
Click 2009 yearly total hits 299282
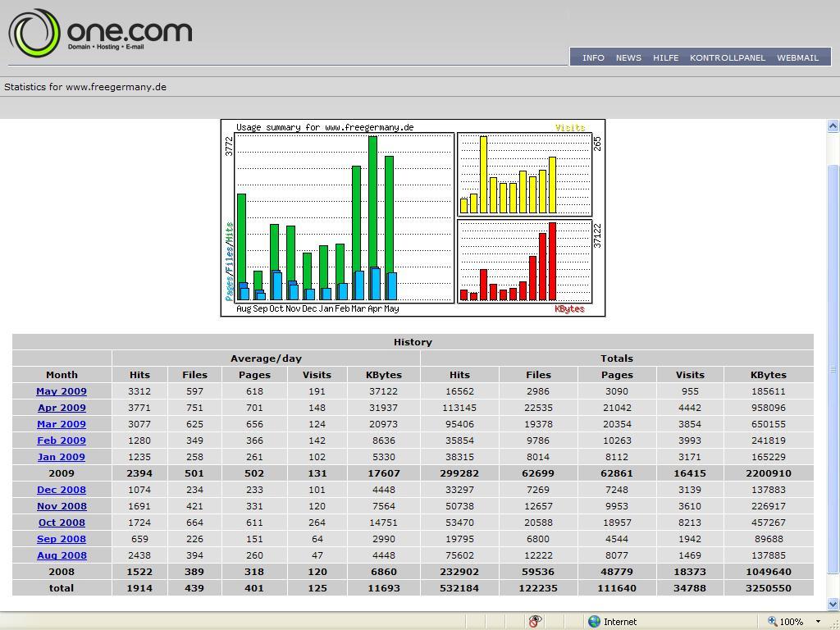pos(459,473)
